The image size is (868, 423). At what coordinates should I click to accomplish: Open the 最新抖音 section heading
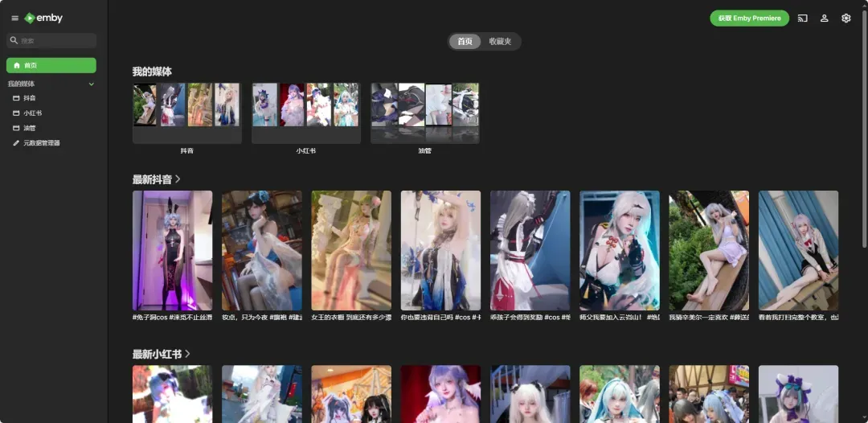coord(152,179)
